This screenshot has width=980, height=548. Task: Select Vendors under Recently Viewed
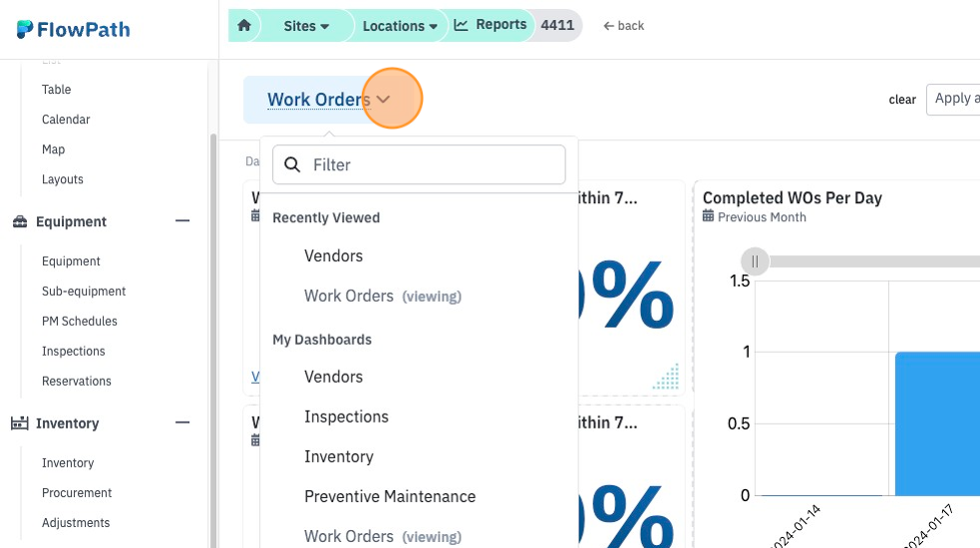coord(333,255)
